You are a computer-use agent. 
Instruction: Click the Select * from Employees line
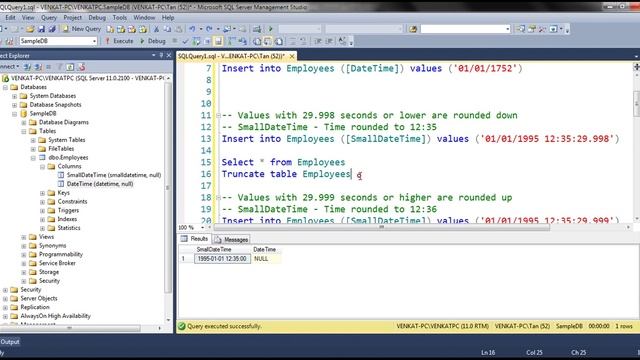coord(283,162)
